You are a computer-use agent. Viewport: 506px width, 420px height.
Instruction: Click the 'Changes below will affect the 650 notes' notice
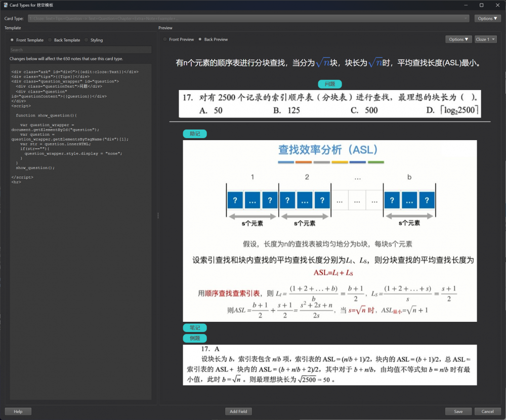point(66,59)
